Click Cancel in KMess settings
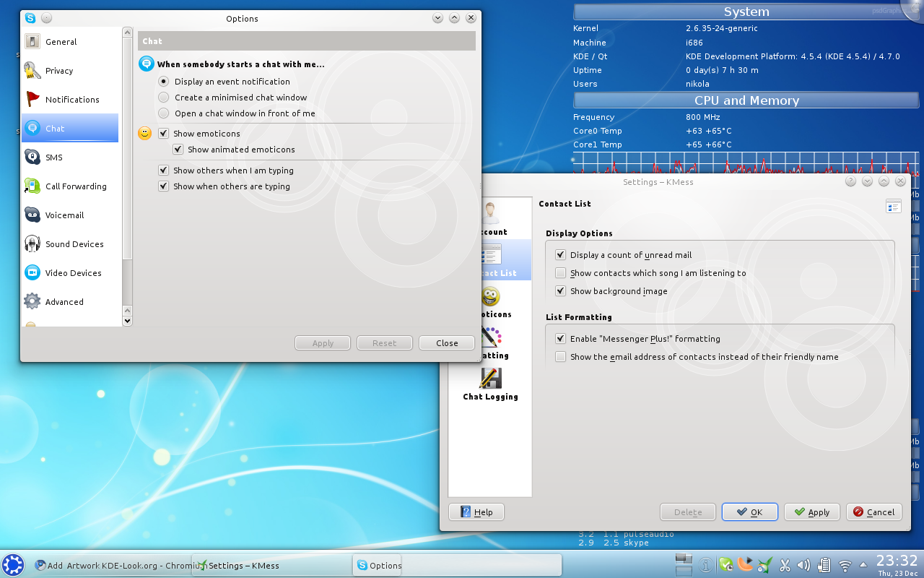Image resolution: width=924 pixels, height=578 pixels. point(874,512)
